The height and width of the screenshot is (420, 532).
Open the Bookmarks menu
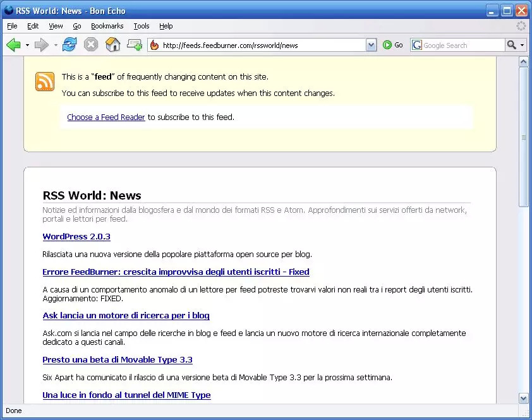pos(107,26)
